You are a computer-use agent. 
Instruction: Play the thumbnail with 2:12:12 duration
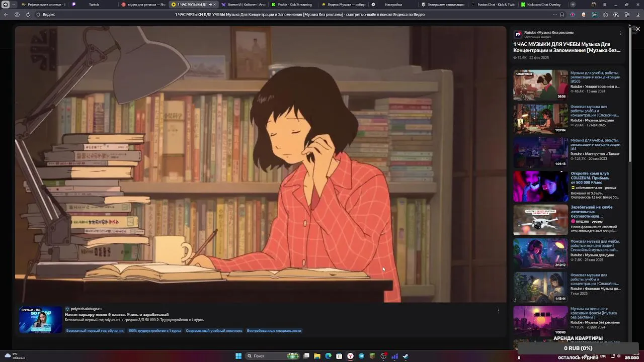point(540,253)
